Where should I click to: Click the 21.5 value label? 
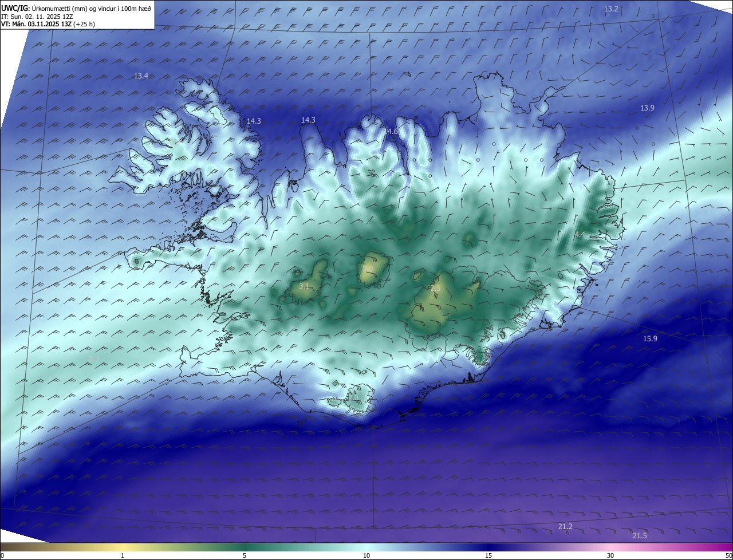click(x=640, y=535)
